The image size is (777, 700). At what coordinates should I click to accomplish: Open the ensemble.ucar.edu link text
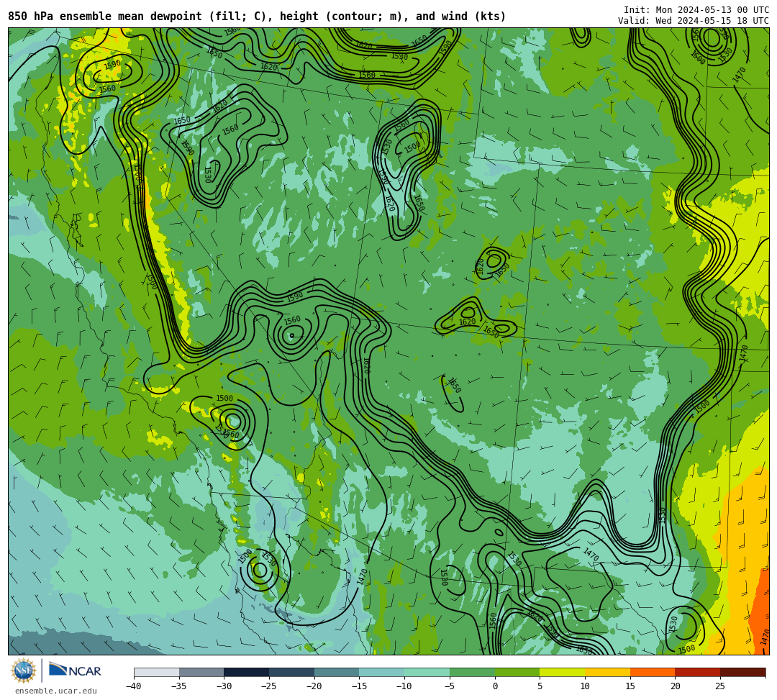pos(56,691)
